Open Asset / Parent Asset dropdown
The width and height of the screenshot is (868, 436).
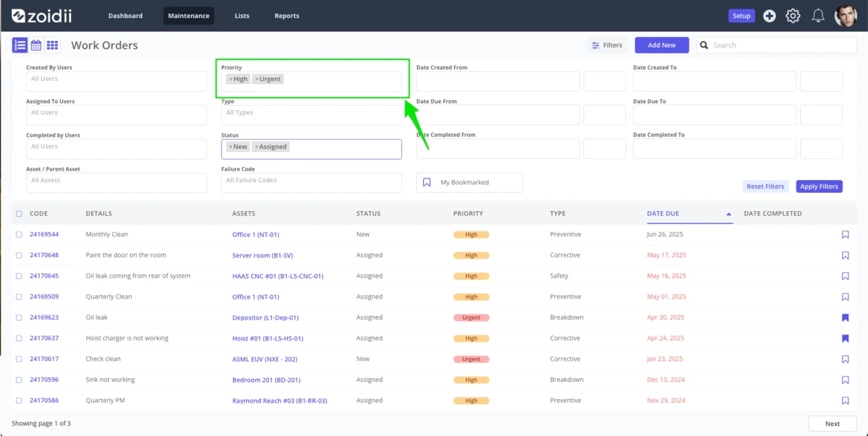pos(116,183)
